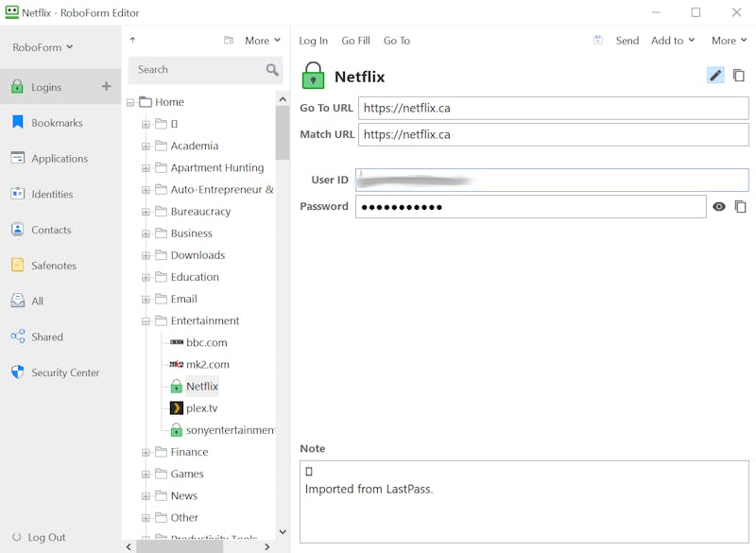Collapse the Entertainment folder
Screen dimensions: 756x553
point(146,321)
